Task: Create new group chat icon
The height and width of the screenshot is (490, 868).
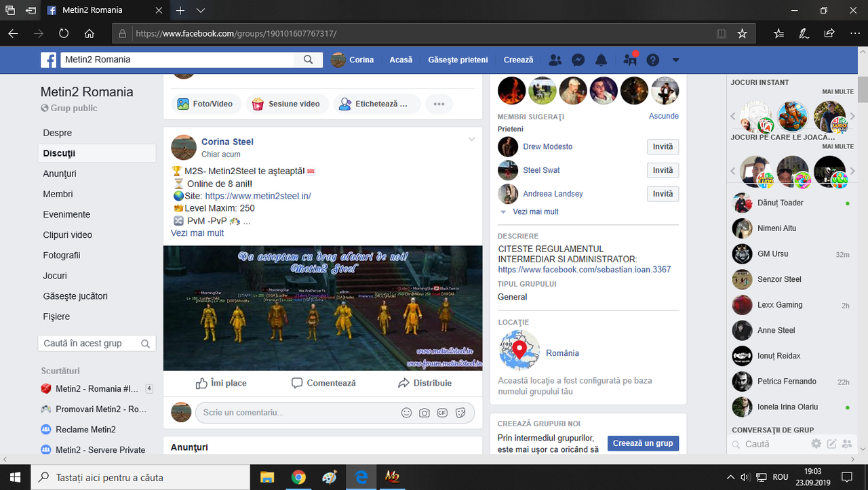Action: [847, 444]
